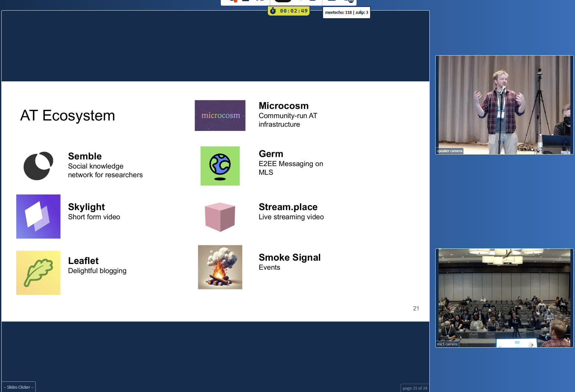Viewport: 575px width, 392px height.
Task: Click the 00:02:49 timer readout
Action: [294, 11]
